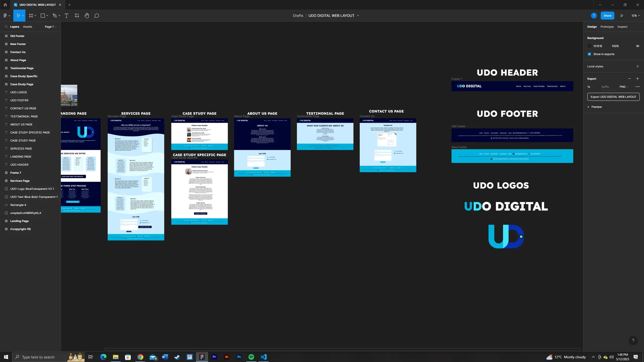Toggle Show in exports checkbox
644x362 pixels.
[589, 54]
